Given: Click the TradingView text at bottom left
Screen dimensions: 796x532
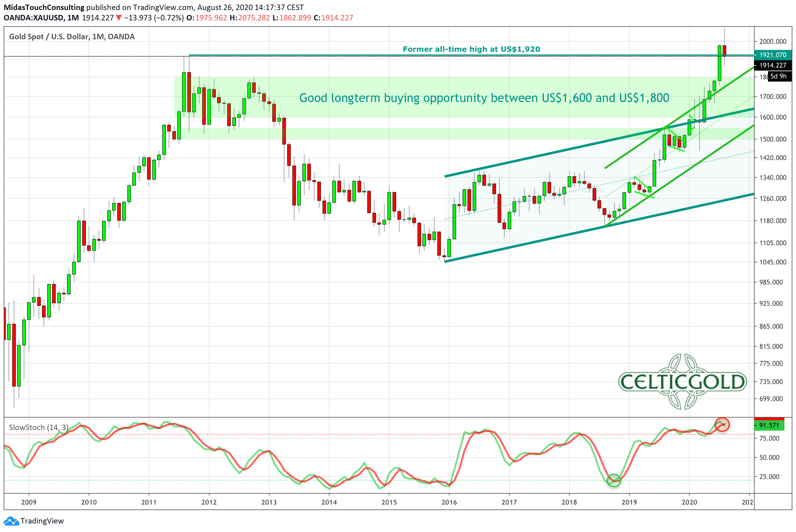Looking at the screenshot, I should point(42,521).
